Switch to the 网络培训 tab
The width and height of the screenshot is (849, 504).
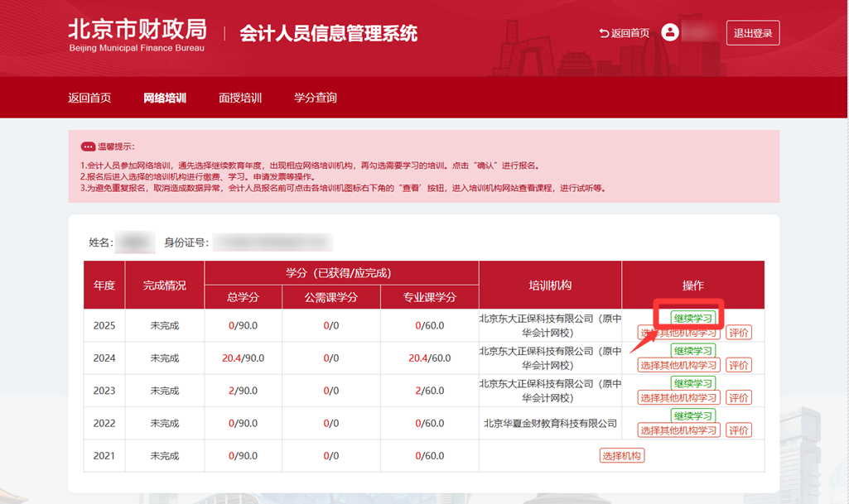(x=165, y=98)
